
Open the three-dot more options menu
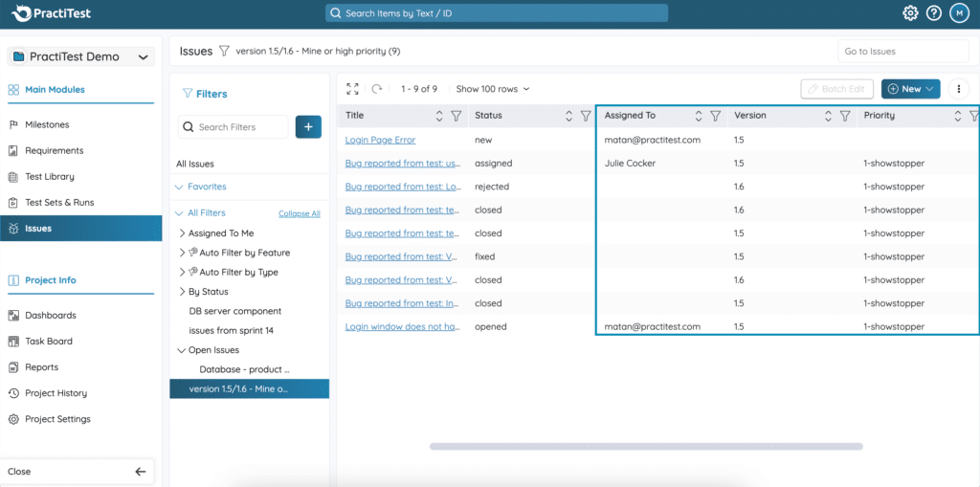click(x=958, y=89)
